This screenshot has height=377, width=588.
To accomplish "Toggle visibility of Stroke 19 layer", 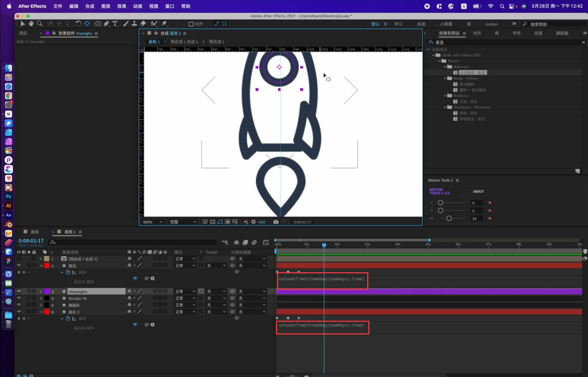I will pos(19,298).
